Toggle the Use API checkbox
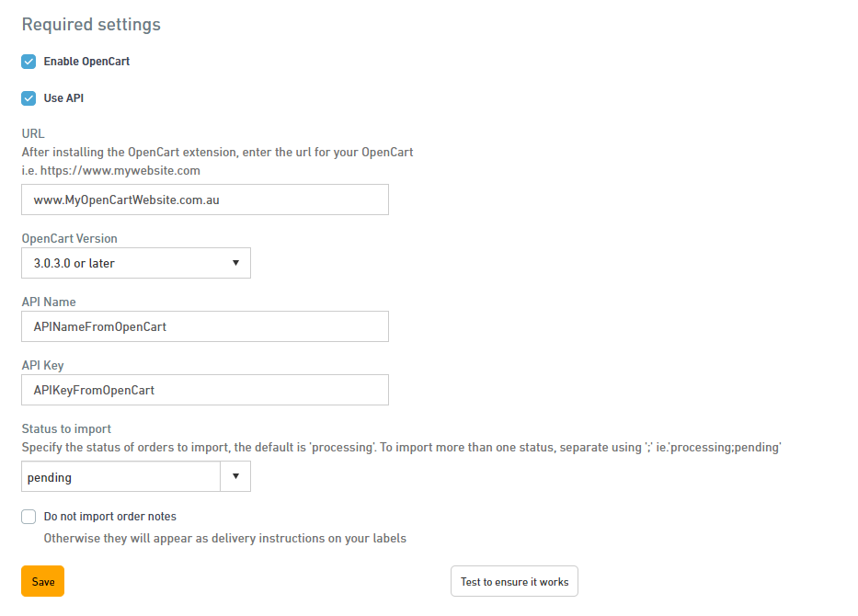Screen dimensions: 858x616 click(x=29, y=98)
